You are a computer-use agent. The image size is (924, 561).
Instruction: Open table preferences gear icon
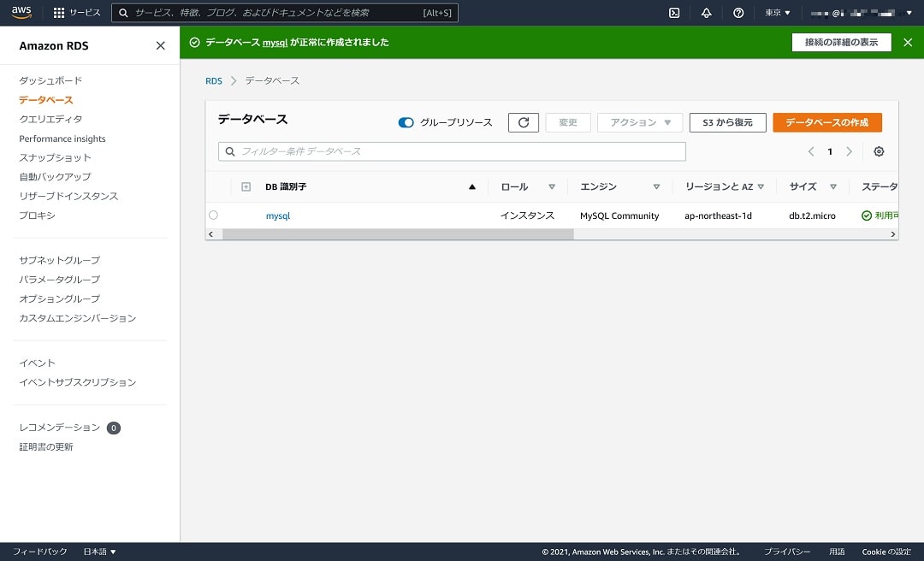coord(879,151)
